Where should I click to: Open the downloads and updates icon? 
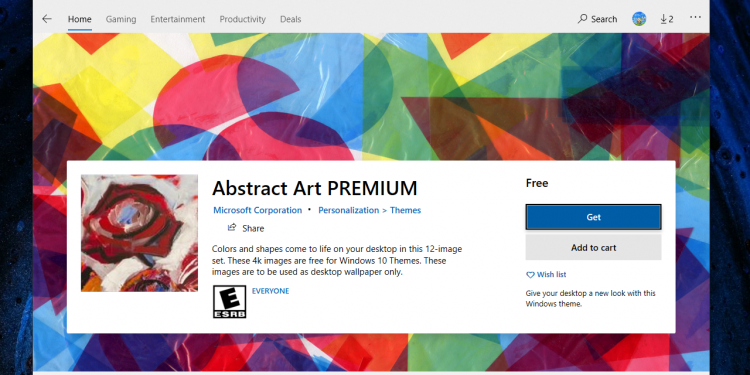point(667,19)
